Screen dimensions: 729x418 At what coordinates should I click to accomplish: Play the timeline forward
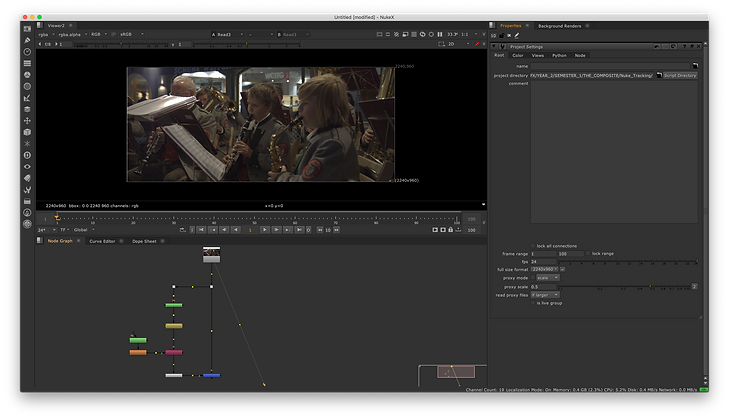[x=265, y=230]
